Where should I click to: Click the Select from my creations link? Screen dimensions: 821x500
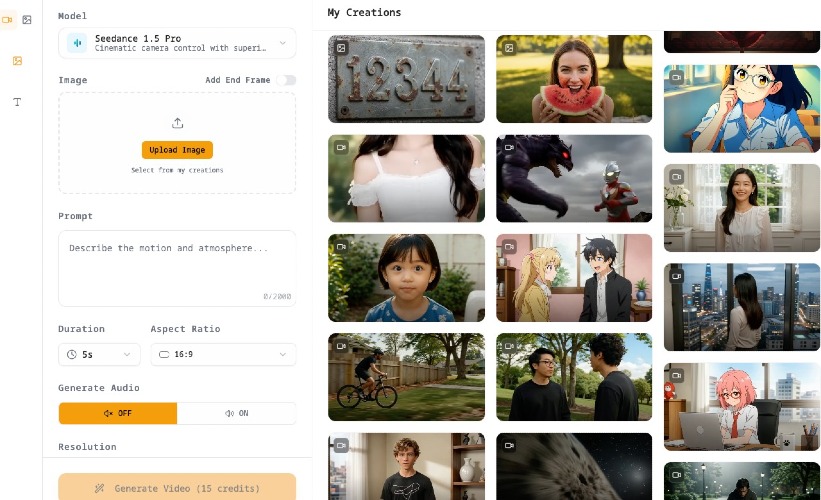pyautogui.click(x=177, y=170)
